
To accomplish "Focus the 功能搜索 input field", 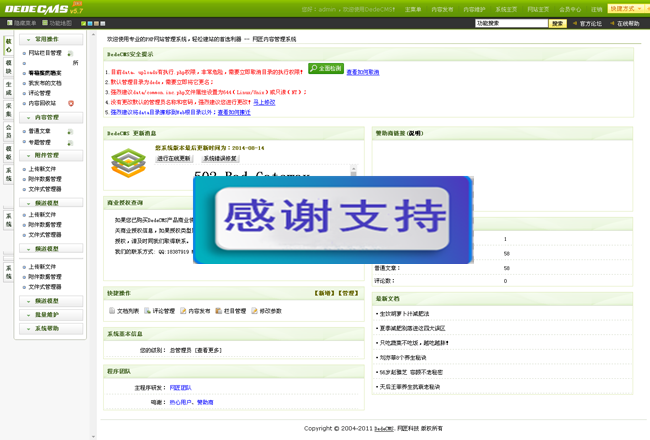I will 512,24.
